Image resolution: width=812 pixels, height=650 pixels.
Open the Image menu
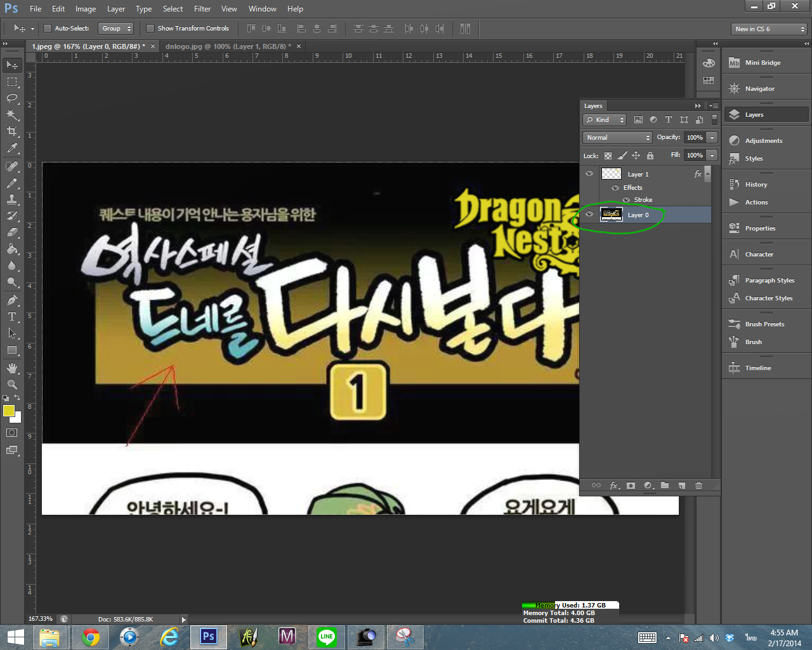[86, 9]
